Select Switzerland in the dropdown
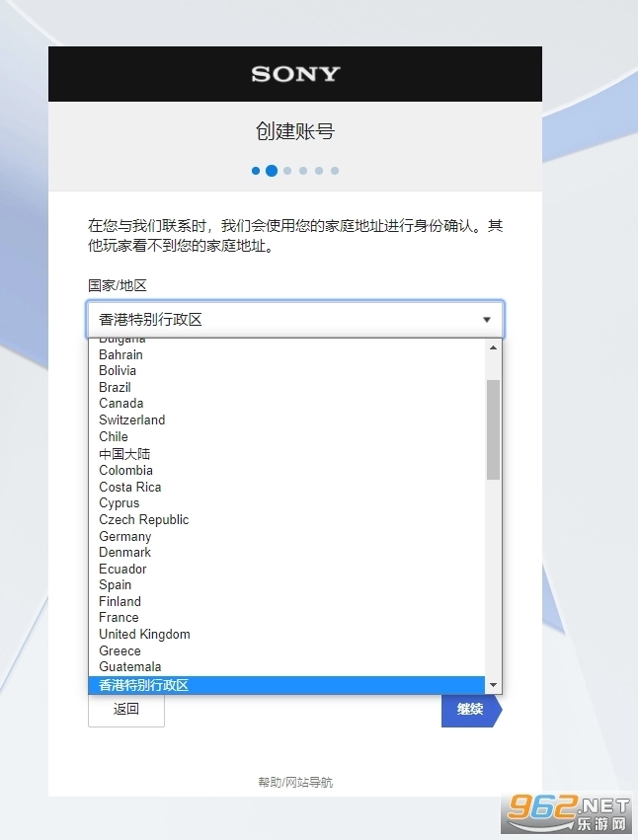This screenshot has height=840, width=638. 131,420
